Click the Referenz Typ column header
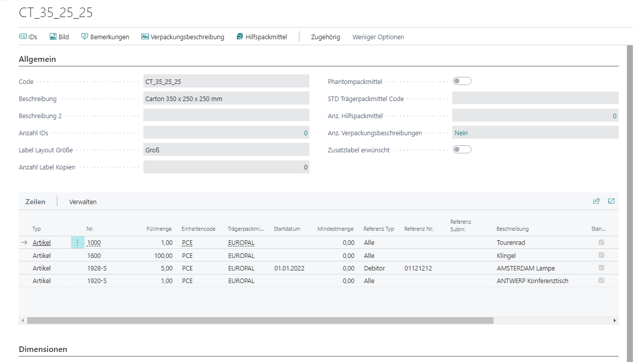 379,229
